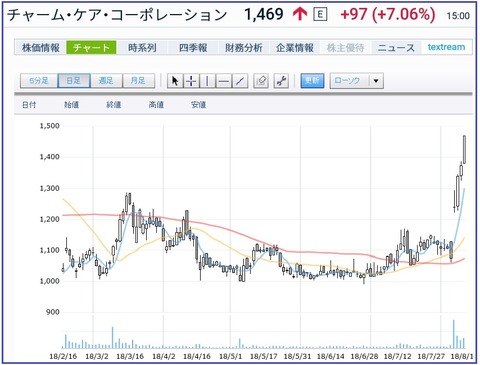Click the 1,100 price axis label
The width and height of the screenshot is (480, 365).
click(x=50, y=250)
